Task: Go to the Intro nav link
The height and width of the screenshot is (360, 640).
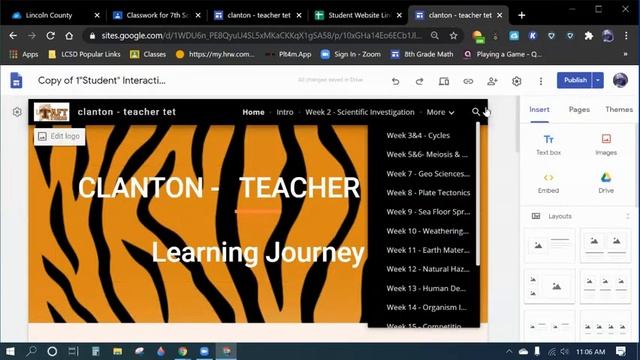Action: coord(284,112)
